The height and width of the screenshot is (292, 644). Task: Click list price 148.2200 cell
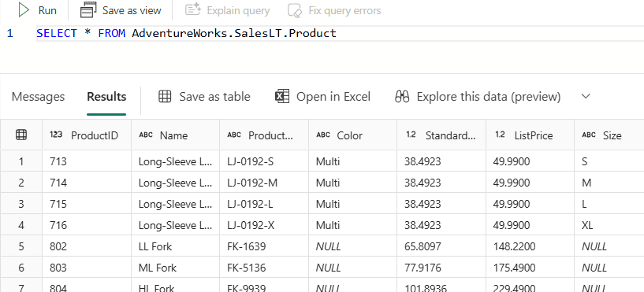click(x=530, y=246)
